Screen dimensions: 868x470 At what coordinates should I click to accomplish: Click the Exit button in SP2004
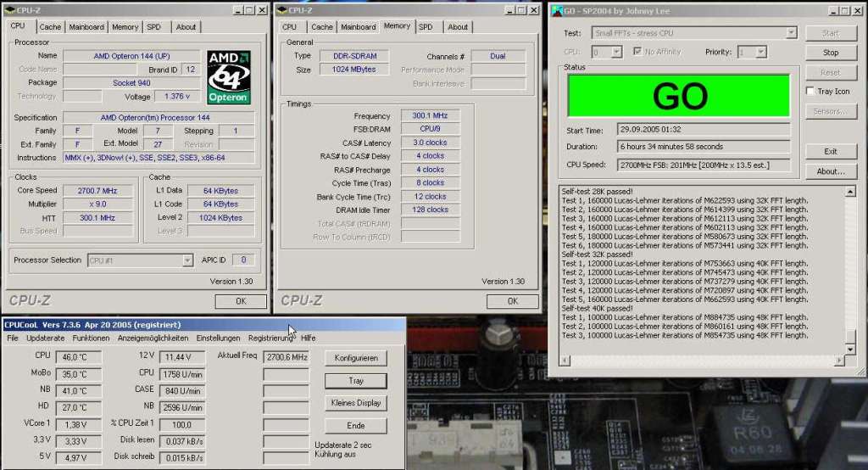click(831, 151)
